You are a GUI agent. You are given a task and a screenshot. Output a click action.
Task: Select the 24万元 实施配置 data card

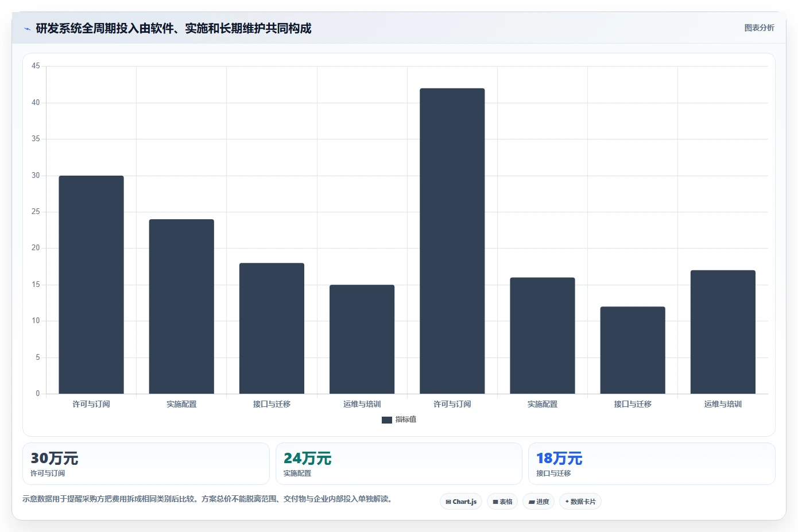pos(399,464)
